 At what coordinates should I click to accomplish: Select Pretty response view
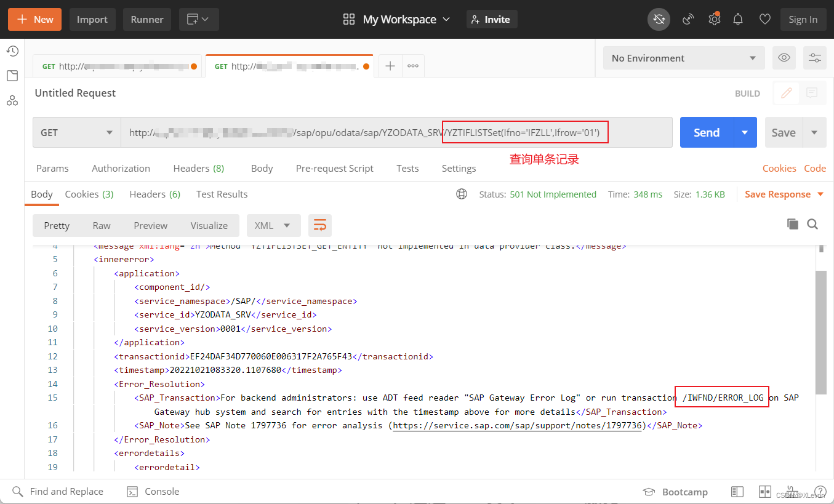(57, 226)
